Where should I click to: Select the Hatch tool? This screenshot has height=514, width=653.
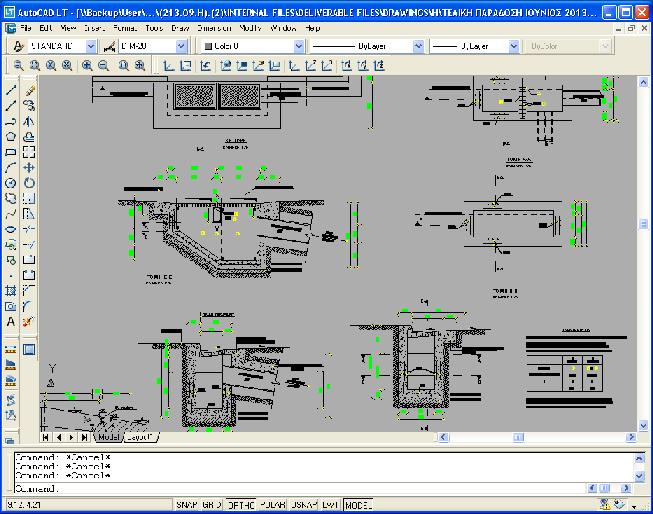[11, 291]
